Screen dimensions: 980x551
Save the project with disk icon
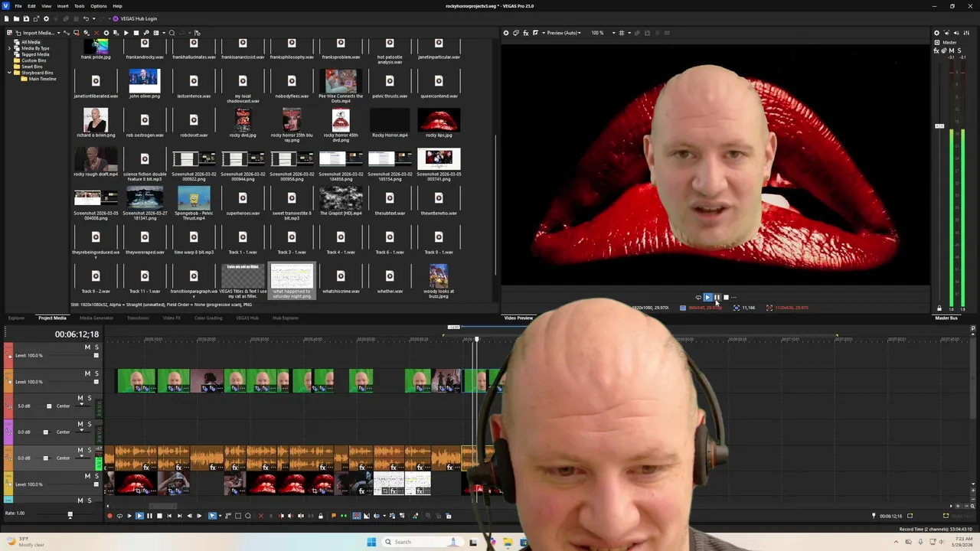[26, 18]
